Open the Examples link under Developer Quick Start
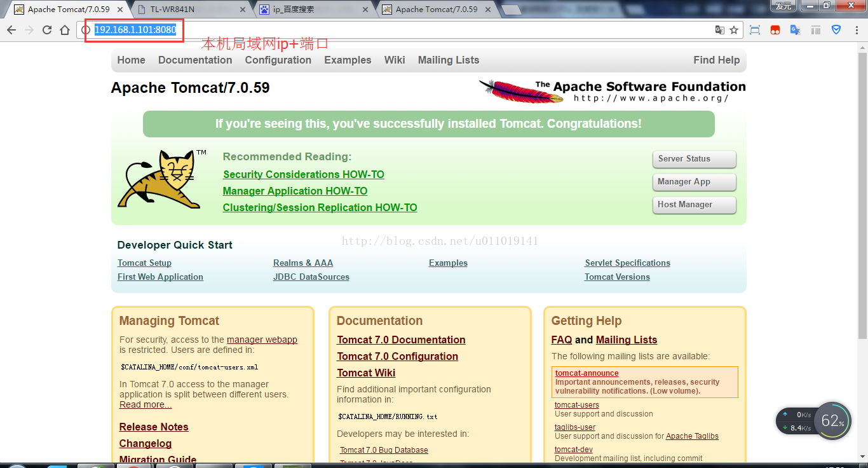Image resolution: width=868 pixels, height=468 pixels. click(x=448, y=263)
